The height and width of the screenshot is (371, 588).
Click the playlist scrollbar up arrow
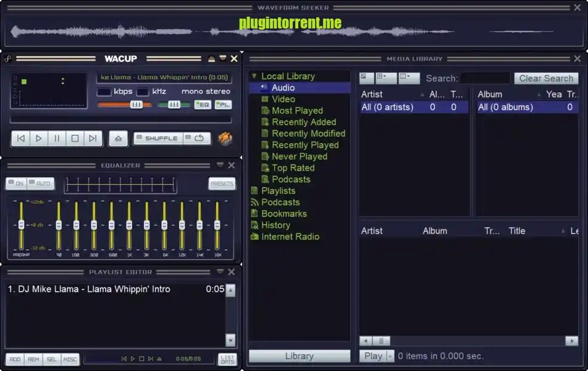[x=230, y=290]
